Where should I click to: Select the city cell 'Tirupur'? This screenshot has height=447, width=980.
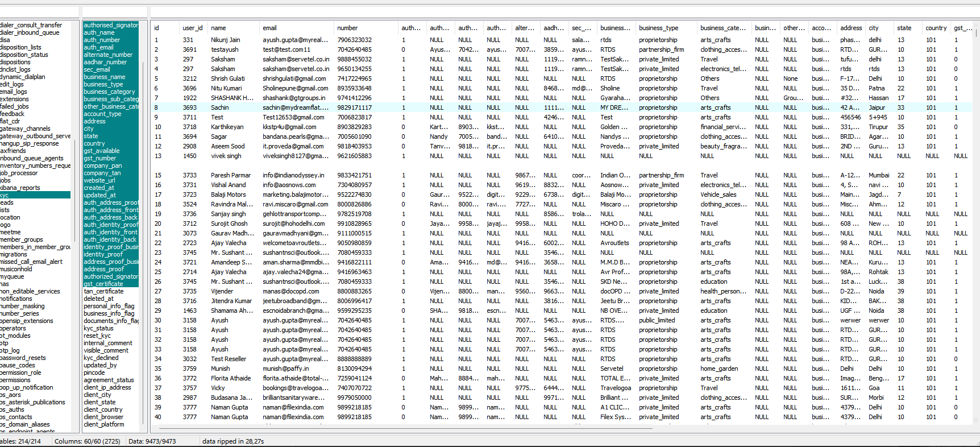pyautogui.click(x=878, y=127)
